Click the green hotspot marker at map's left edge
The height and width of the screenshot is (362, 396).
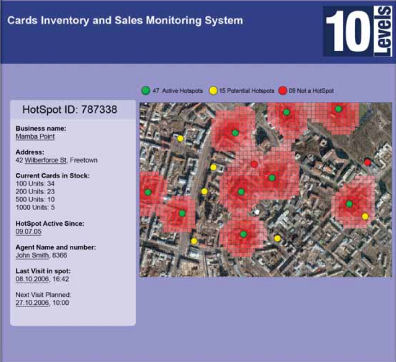(x=148, y=192)
